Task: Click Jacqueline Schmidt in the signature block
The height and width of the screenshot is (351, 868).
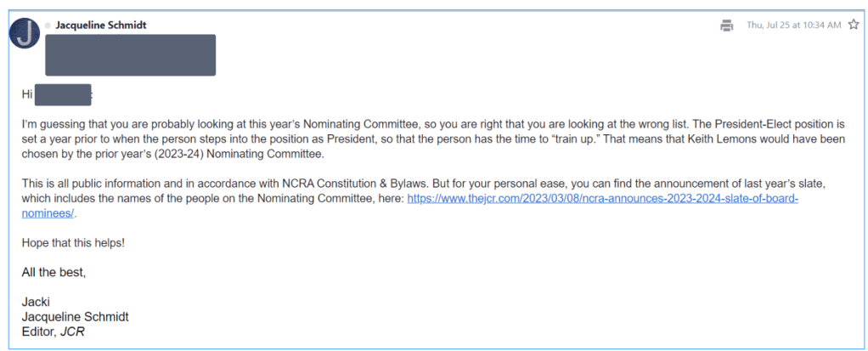Action: click(x=75, y=316)
